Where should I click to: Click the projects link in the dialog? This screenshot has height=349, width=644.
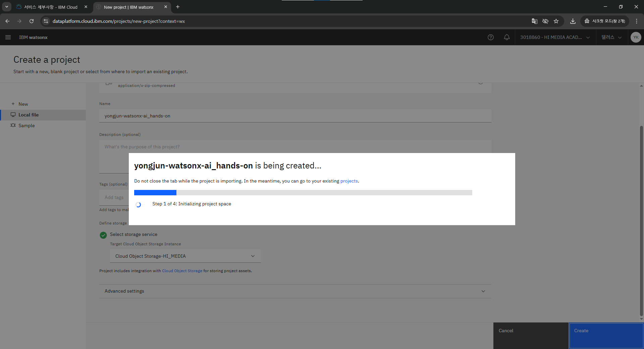(x=349, y=181)
